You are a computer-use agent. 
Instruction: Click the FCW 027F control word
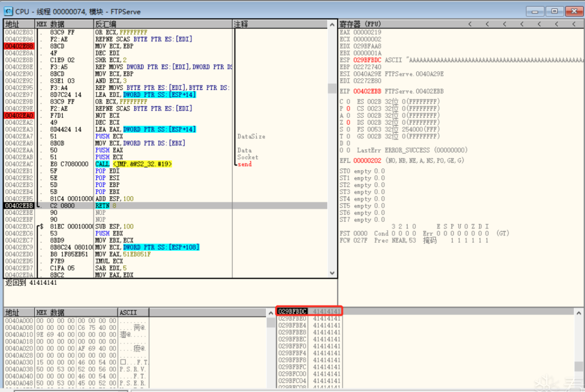(352, 240)
